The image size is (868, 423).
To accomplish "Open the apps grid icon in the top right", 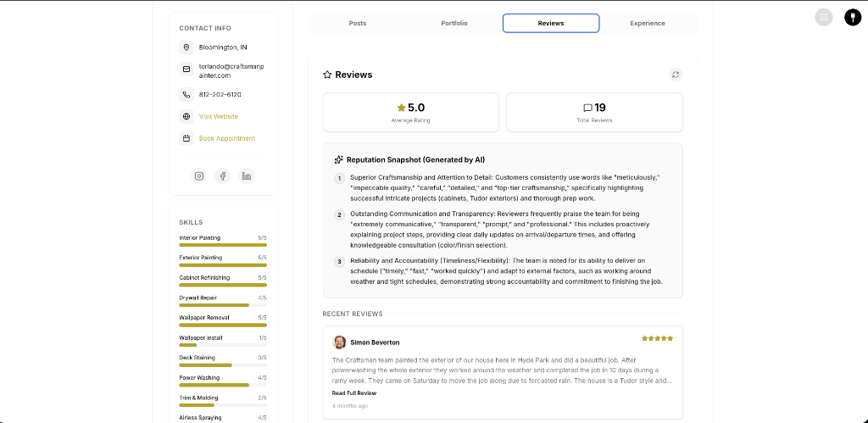I will [823, 17].
